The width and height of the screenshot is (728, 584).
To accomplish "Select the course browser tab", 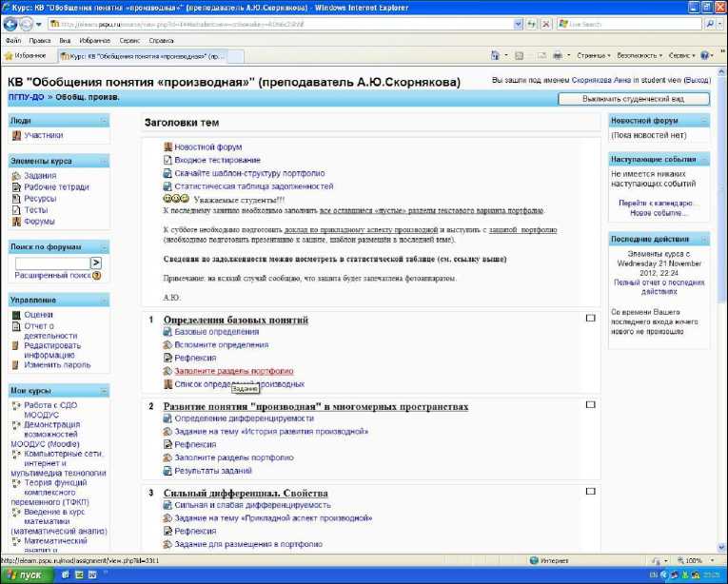I will [143, 56].
